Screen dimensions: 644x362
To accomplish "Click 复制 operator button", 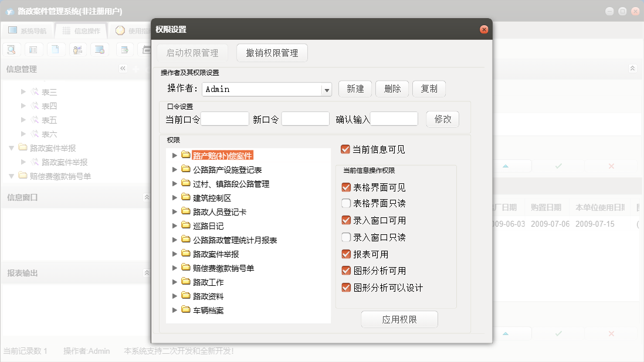I will pos(429,89).
